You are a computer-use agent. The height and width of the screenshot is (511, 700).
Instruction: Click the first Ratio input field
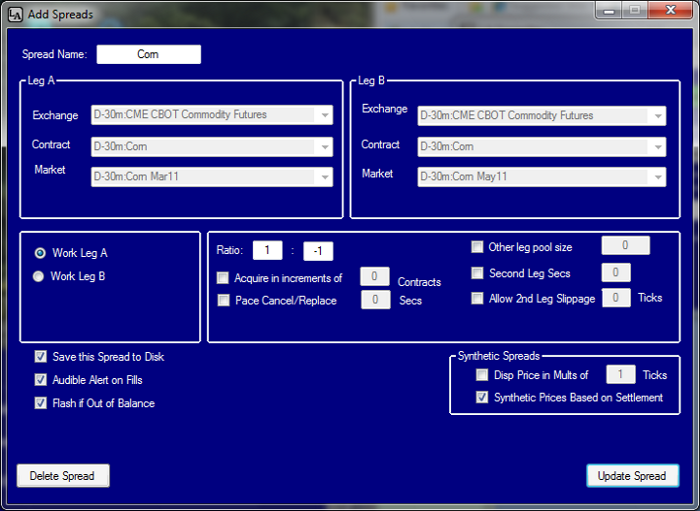(x=267, y=251)
